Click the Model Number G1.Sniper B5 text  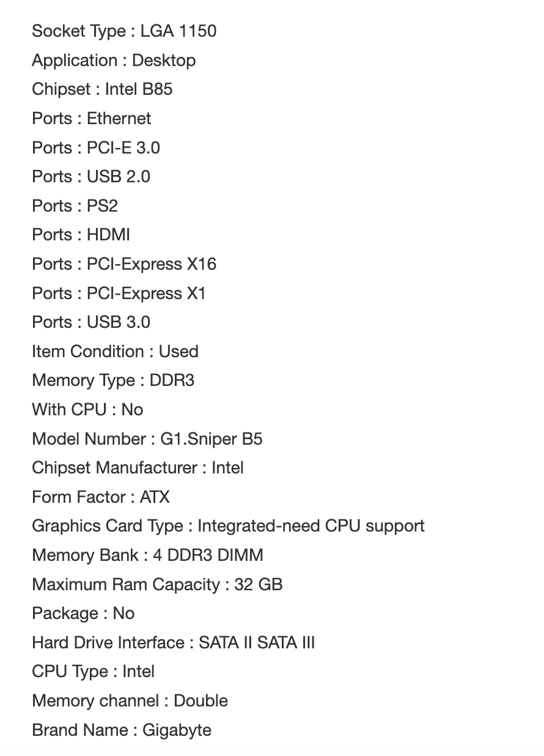pyautogui.click(x=147, y=439)
